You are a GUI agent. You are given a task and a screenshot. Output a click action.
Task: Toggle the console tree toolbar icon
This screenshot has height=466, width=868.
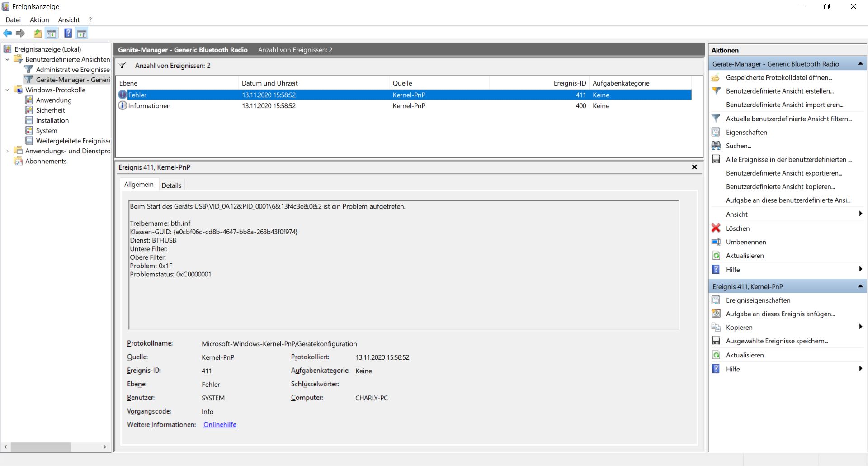pyautogui.click(x=52, y=33)
